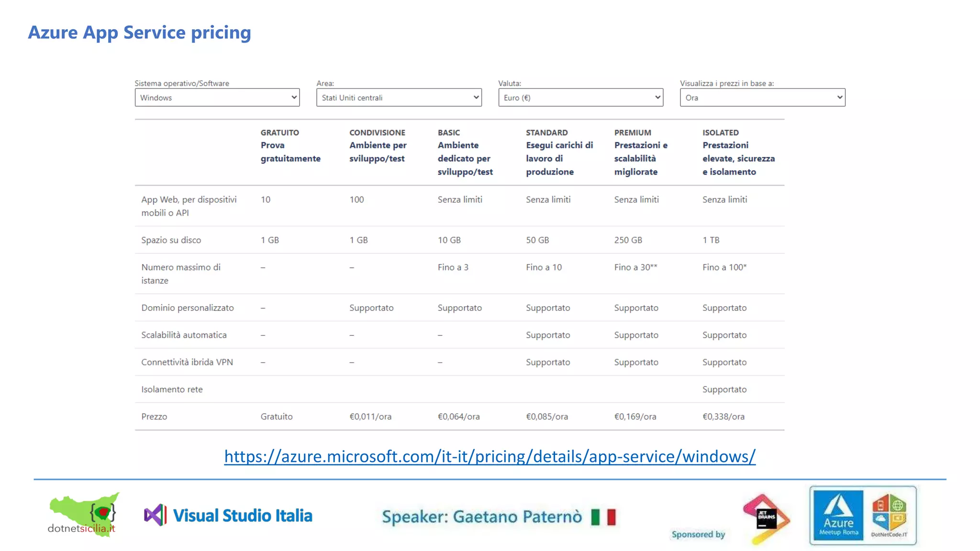
Task: Click the dotnetsicilia.it Sicily map logo
Action: (83, 514)
